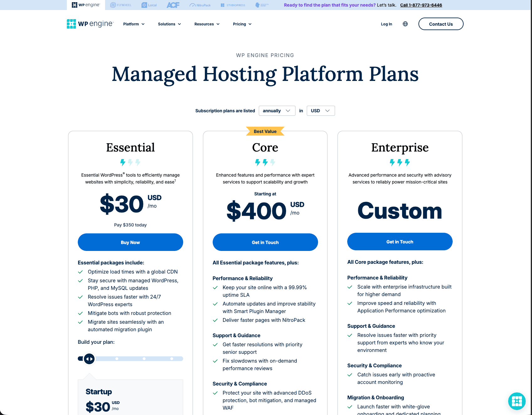Image resolution: width=532 pixels, height=415 pixels.
Task: Click the checkmark beside Catch issues early feature
Action: pyautogui.click(x=350, y=375)
